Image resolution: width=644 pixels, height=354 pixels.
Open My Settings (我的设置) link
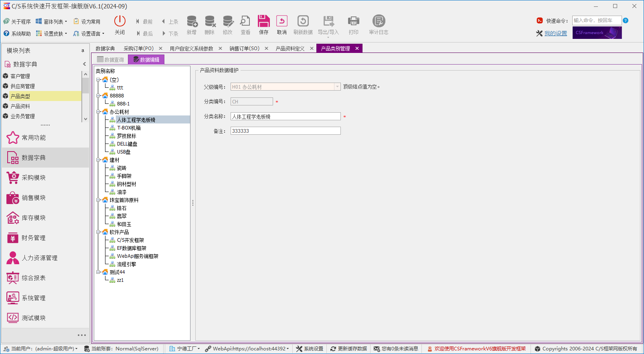point(556,33)
